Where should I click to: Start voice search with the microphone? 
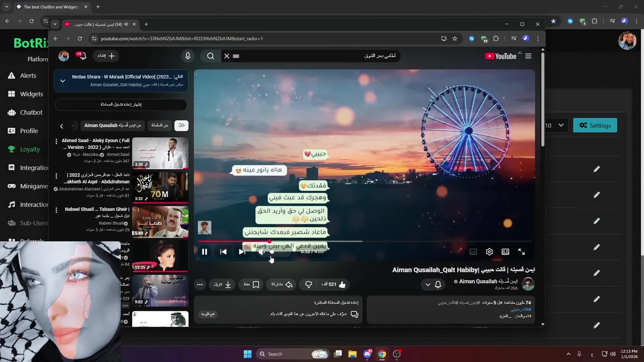pos(188,56)
